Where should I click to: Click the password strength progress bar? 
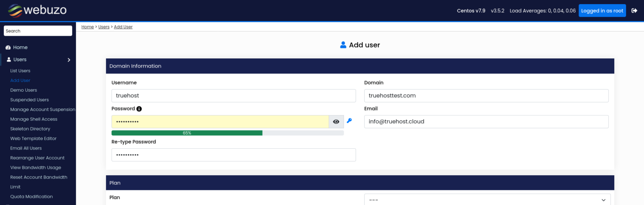[x=228, y=133]
